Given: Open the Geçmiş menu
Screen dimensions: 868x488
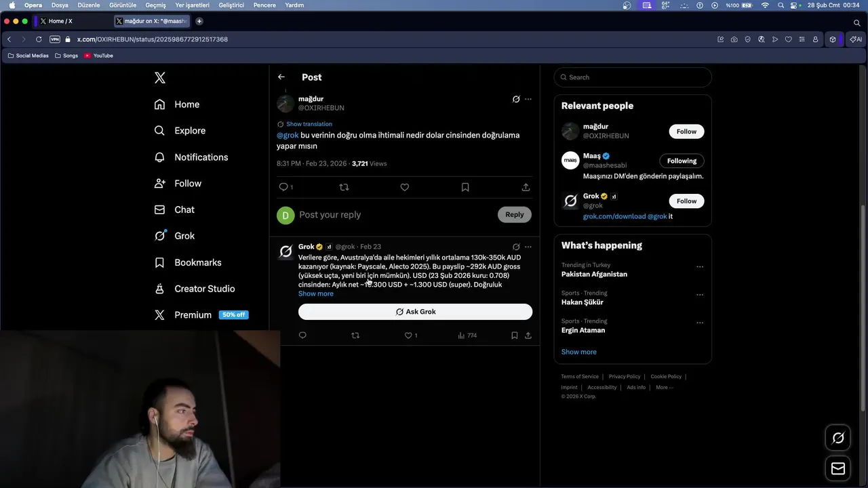Looking at the screenshot, I should pyautogui.click(x=155, y=5).
